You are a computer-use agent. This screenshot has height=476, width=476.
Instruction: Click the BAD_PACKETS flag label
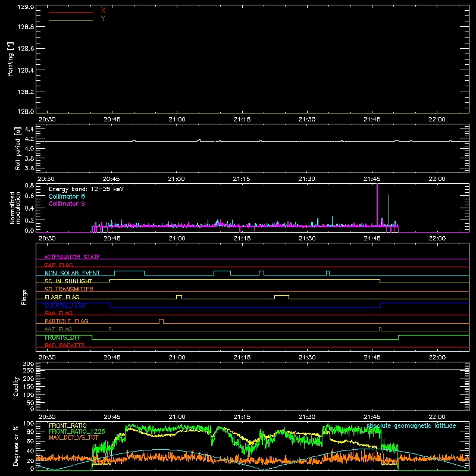pyautogui.click(x=65, y=345)
